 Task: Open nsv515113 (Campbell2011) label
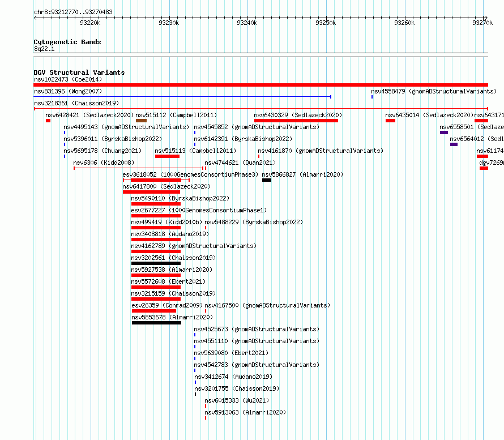[x=195, y=151]
